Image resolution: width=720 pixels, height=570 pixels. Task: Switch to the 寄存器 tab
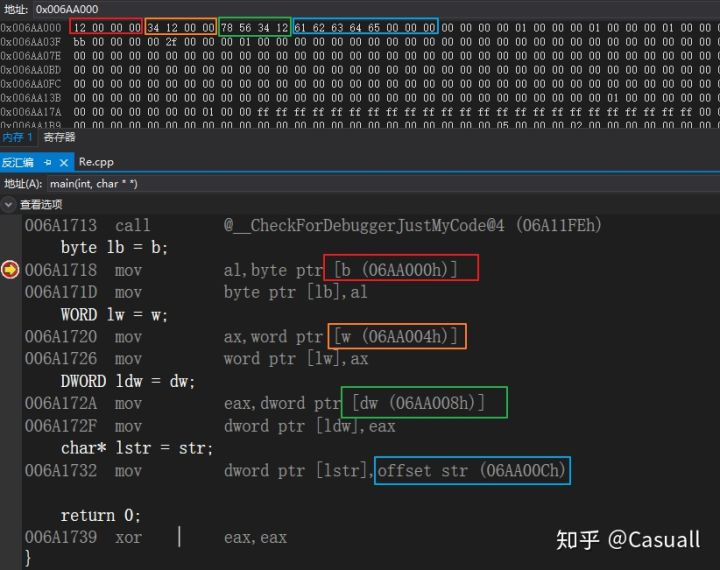tap(59, 137)
